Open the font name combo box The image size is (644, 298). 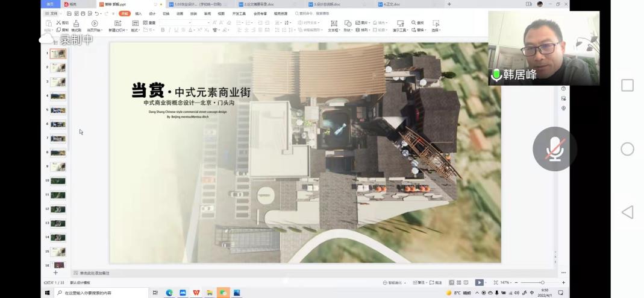click(175, 23)
